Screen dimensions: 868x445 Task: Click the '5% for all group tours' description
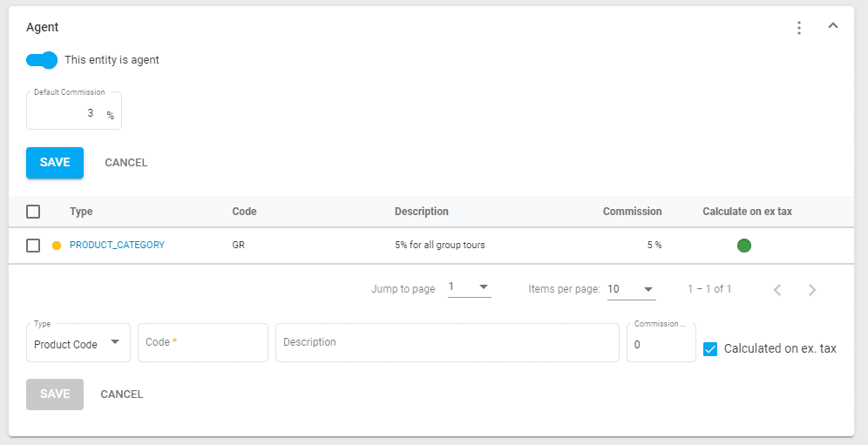pos(439,245)
